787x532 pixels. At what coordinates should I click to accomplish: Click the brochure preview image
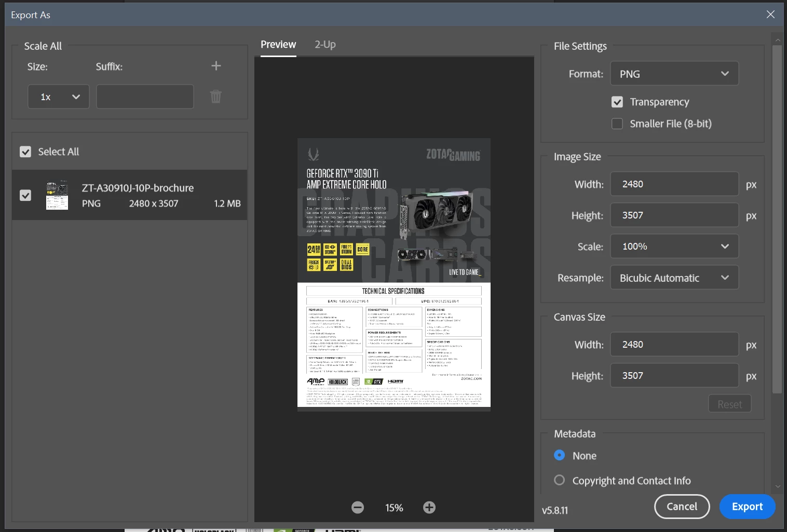(x=394, y=275)
